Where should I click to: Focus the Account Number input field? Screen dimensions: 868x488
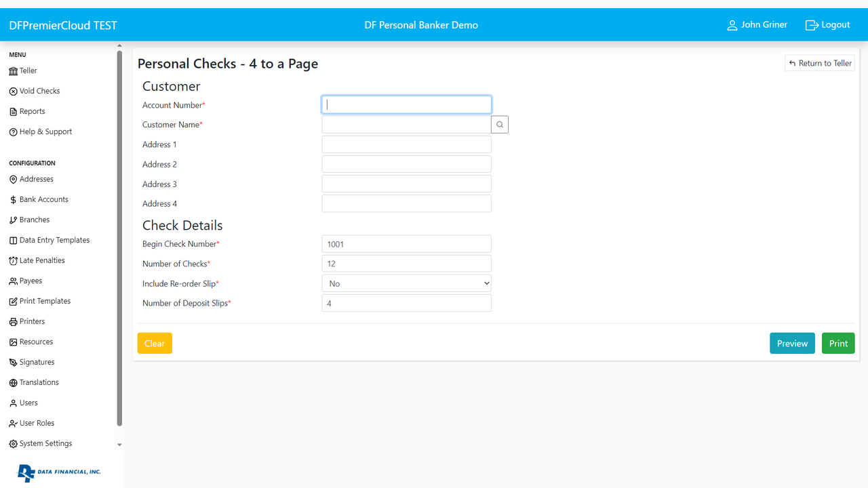(x=406, y=104)
